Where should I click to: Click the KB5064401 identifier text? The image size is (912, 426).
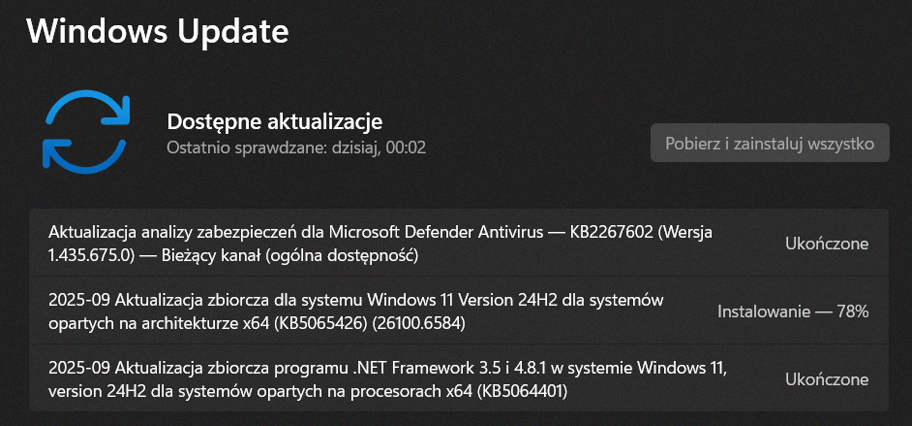pyautogui.click(x=522, y=392)
